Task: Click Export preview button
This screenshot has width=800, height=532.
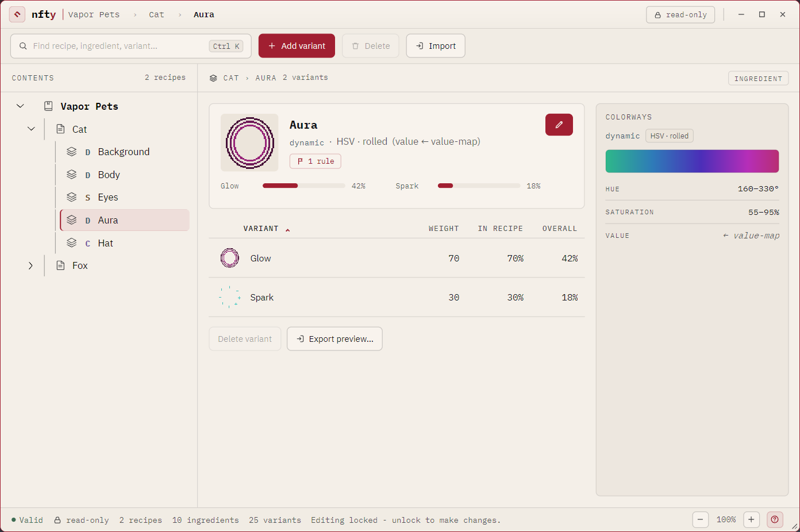Action: [x=334, y=339]
